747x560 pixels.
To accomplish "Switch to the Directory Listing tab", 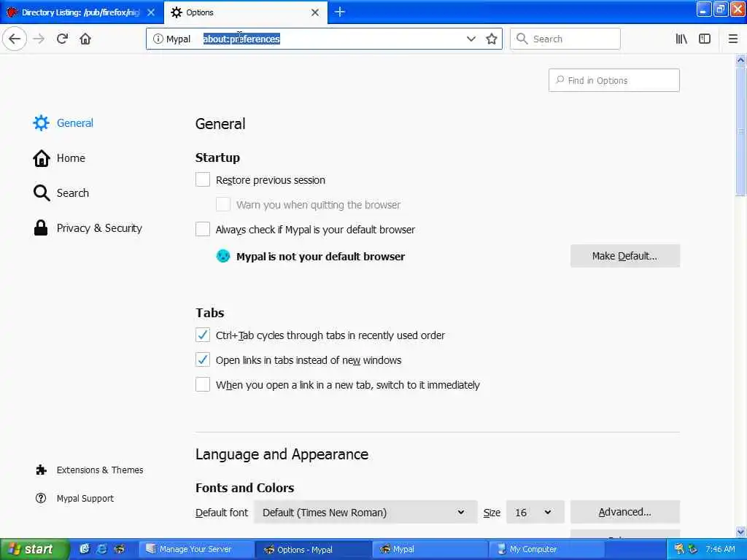I will pyautogui.click(x=81, y=12).
